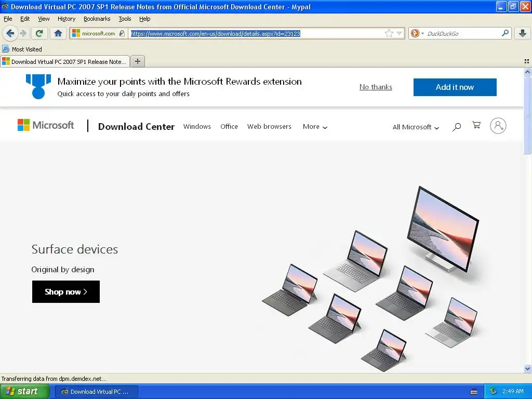
Task: Open the Download Center link
Action: pyautogui.click(x=136, y=127)
